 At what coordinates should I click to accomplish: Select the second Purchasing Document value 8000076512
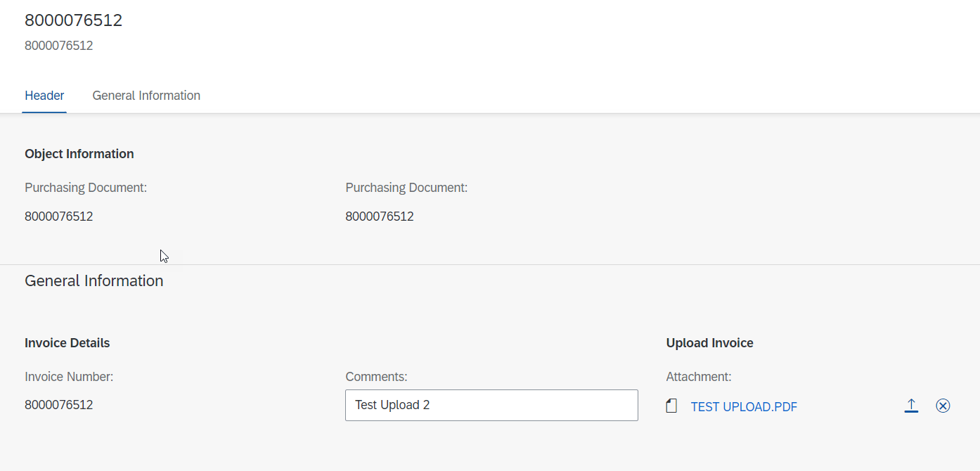(380, 216)
